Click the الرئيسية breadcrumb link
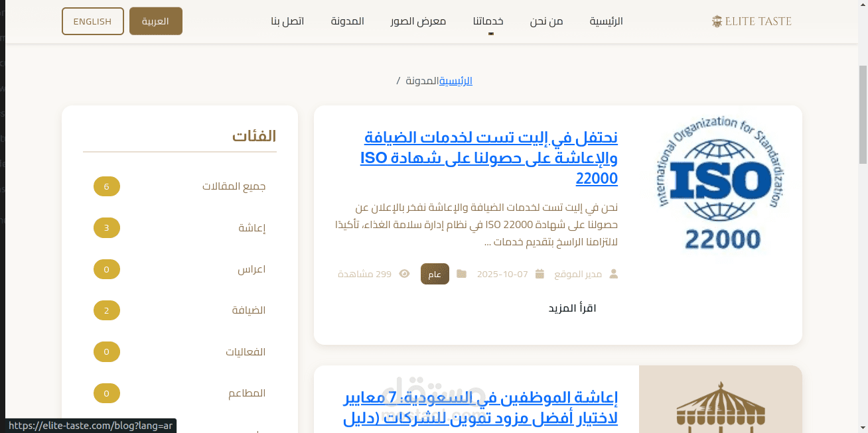Viewport: 868px width, 433px height. [455, 81]
